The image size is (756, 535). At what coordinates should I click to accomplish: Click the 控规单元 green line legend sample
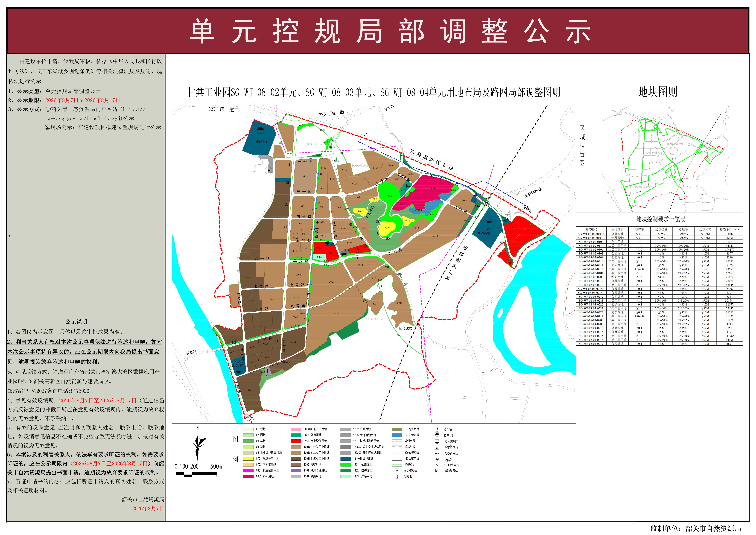[x=397, y=465]
